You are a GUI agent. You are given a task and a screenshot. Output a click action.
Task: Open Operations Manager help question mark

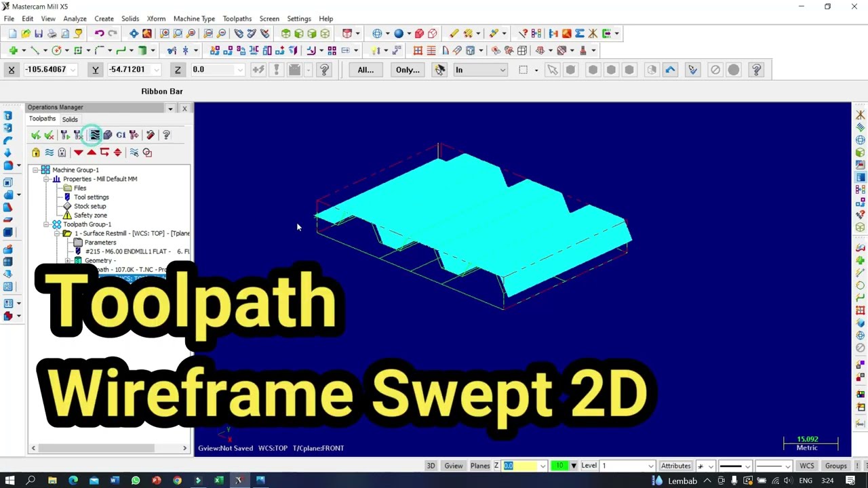click(166, 135)
